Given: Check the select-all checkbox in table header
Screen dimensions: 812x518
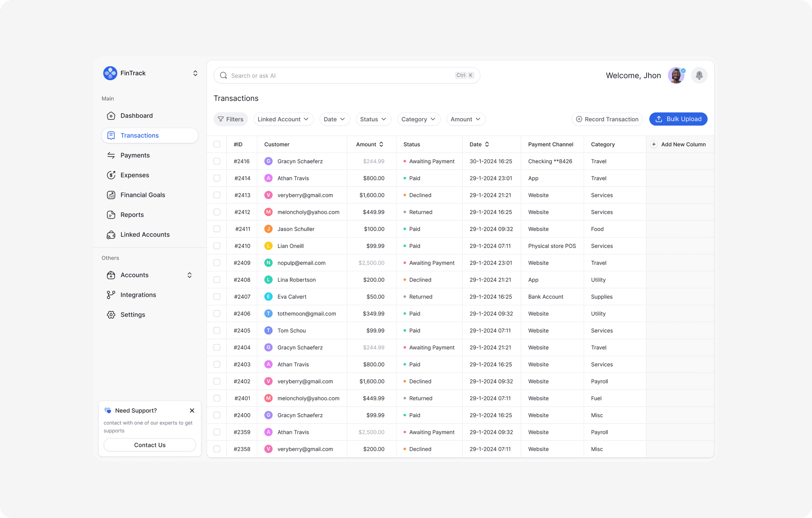Looking at the screenshot, I should 217,144.
